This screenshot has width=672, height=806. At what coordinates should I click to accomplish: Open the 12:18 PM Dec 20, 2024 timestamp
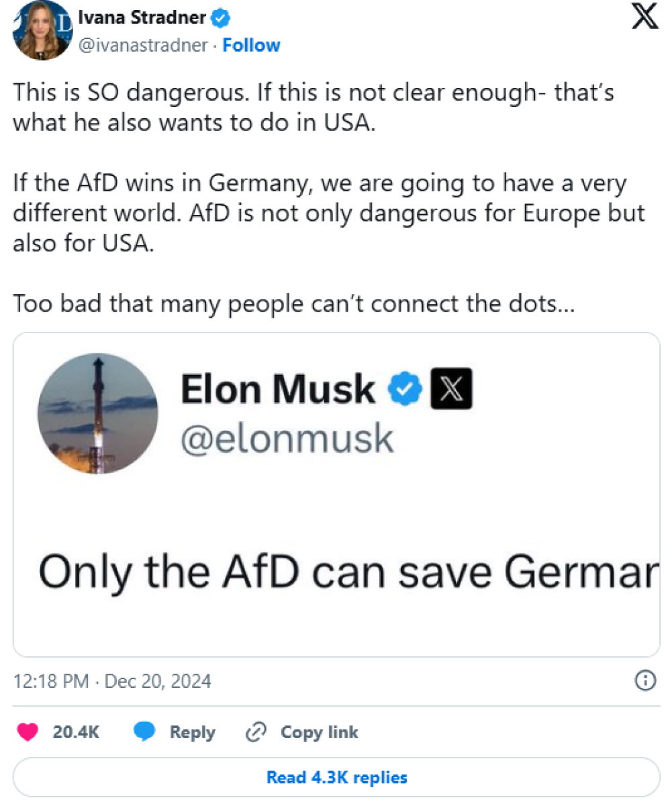pyautogui.click(x=112, y=682)
